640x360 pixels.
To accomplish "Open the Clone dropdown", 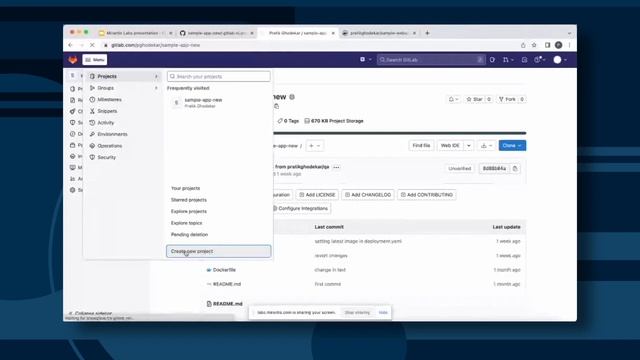I will 512,145.
